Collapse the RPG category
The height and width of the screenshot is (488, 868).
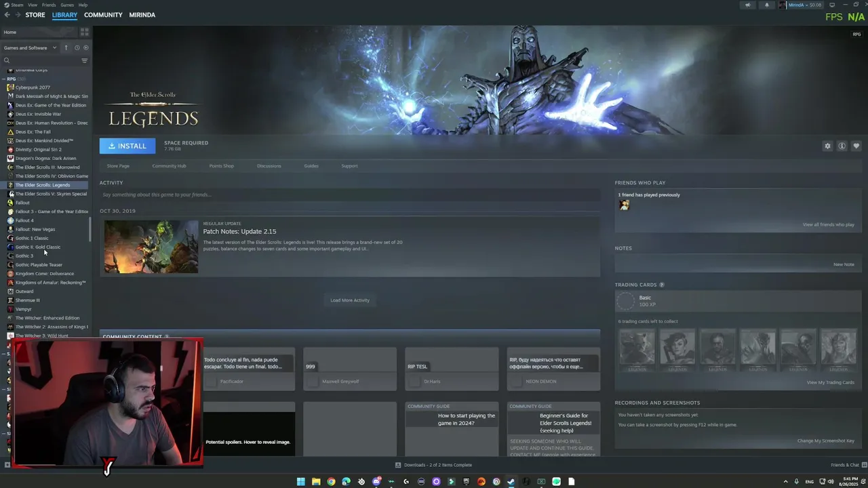(x=4, y=79)
